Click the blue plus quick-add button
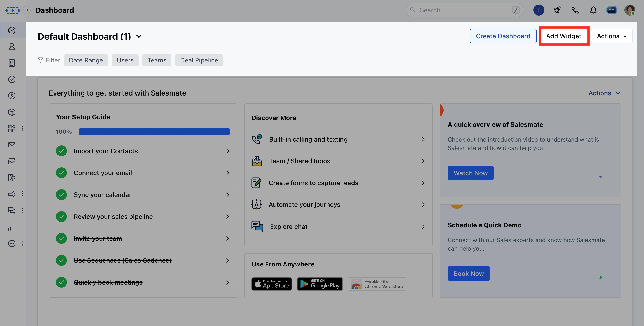Image resolution: width=644 pixels, height=326 pixels. click(539, 10)
